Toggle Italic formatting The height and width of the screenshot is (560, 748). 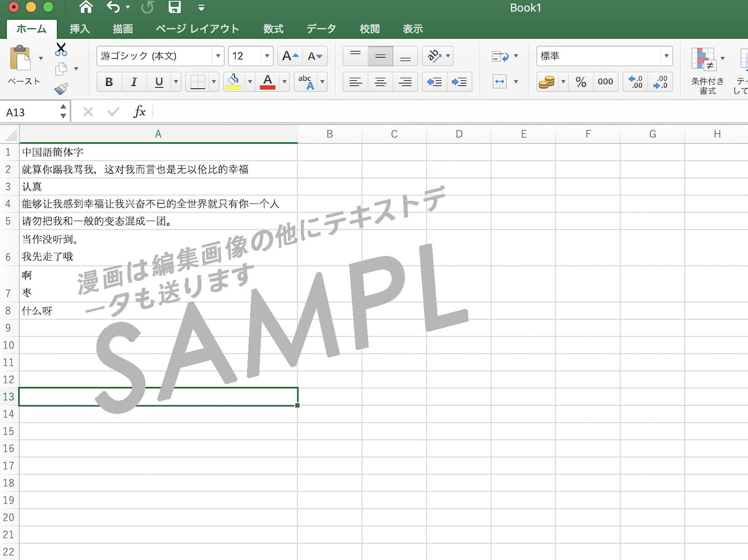[134, 82]
